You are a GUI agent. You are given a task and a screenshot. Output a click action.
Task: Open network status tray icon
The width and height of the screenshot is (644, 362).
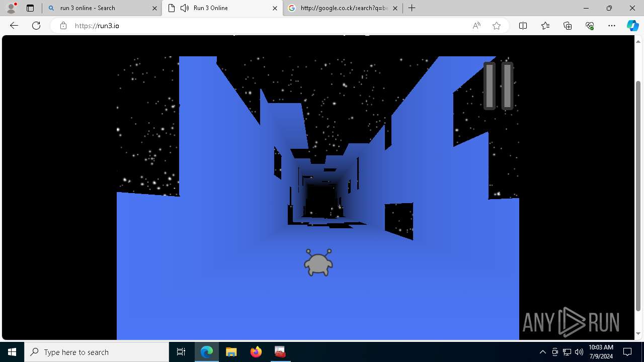[x=567, y=352]
